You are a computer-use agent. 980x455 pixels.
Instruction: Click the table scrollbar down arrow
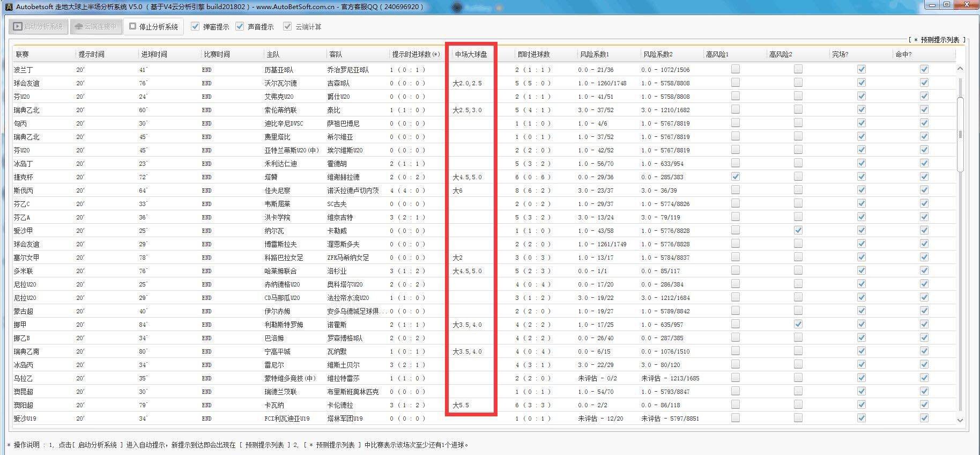coord(960,420)
